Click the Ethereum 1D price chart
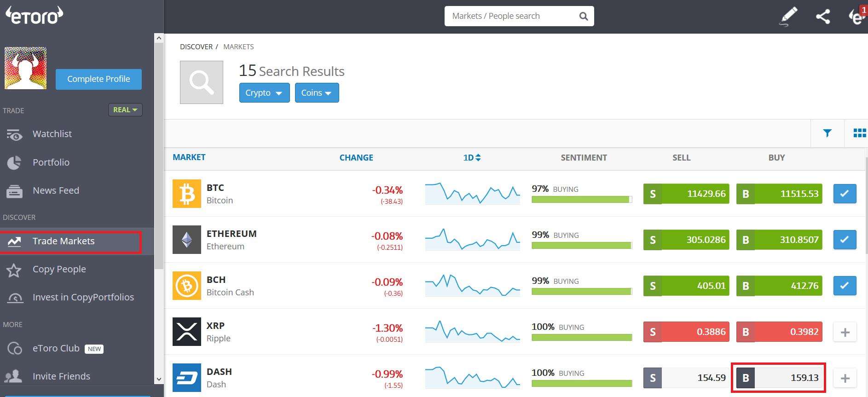The image size is (868, 397). (473, 239)
